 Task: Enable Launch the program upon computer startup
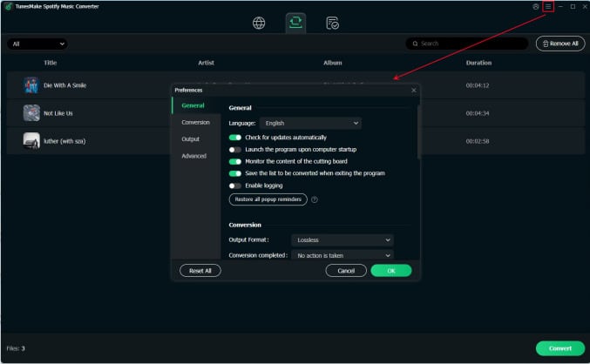click(235, 150)
